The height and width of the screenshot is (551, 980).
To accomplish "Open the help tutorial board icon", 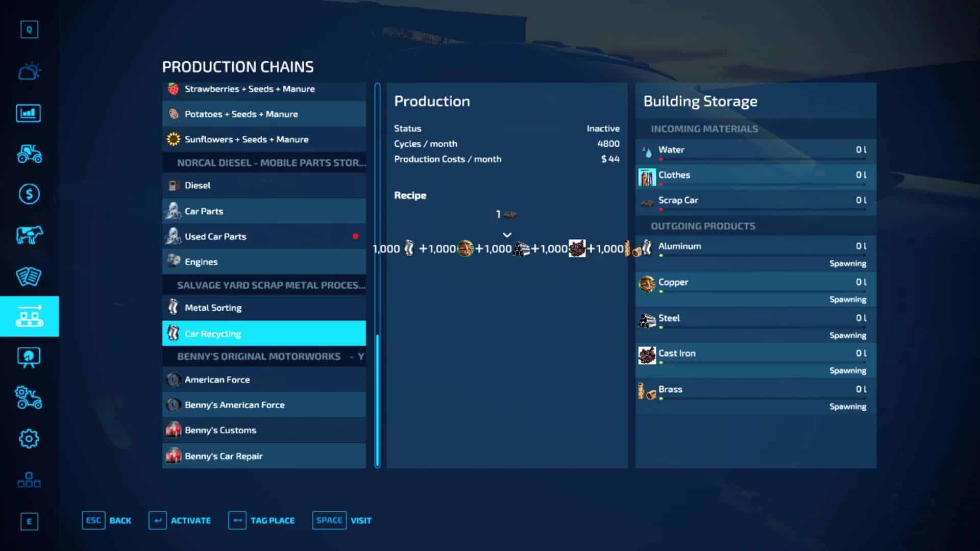I will [x=29, y=357].
